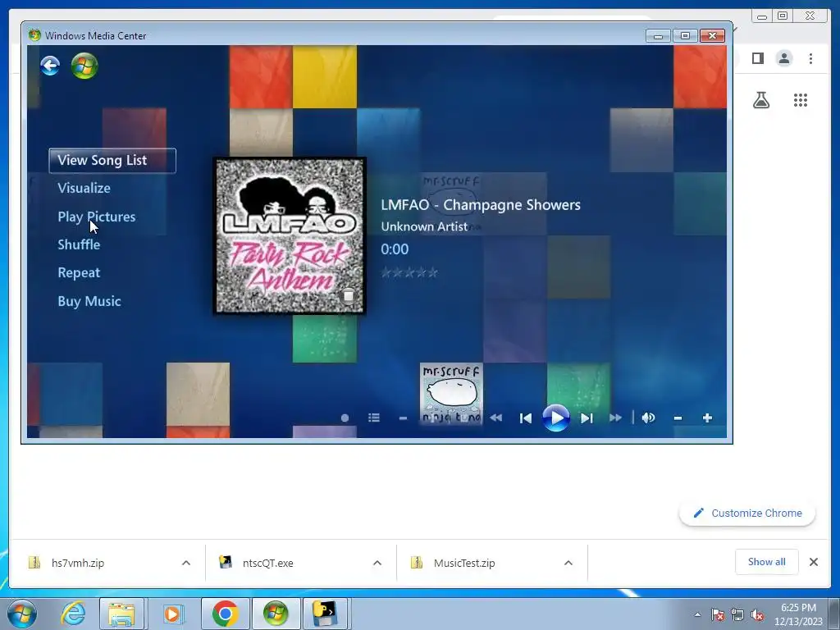
Task: Click the rewind double-arrow control
Action: (496, 418)
